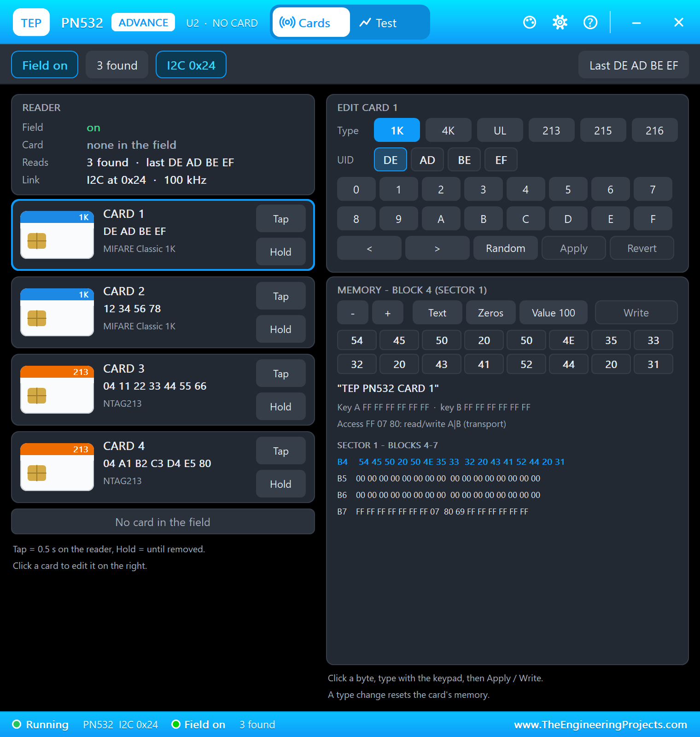The image size is (700, 737).
Task: Go to previous memory block with minus
Action: coord(353,312)
